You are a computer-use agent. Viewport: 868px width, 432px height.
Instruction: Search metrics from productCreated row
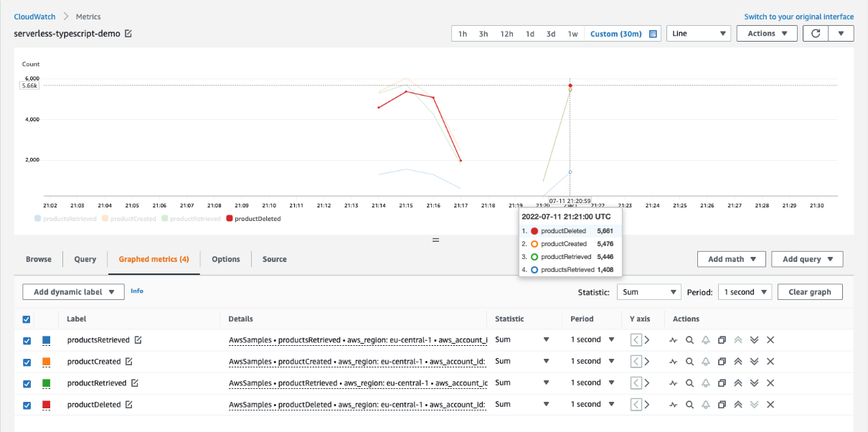point(689,362)
